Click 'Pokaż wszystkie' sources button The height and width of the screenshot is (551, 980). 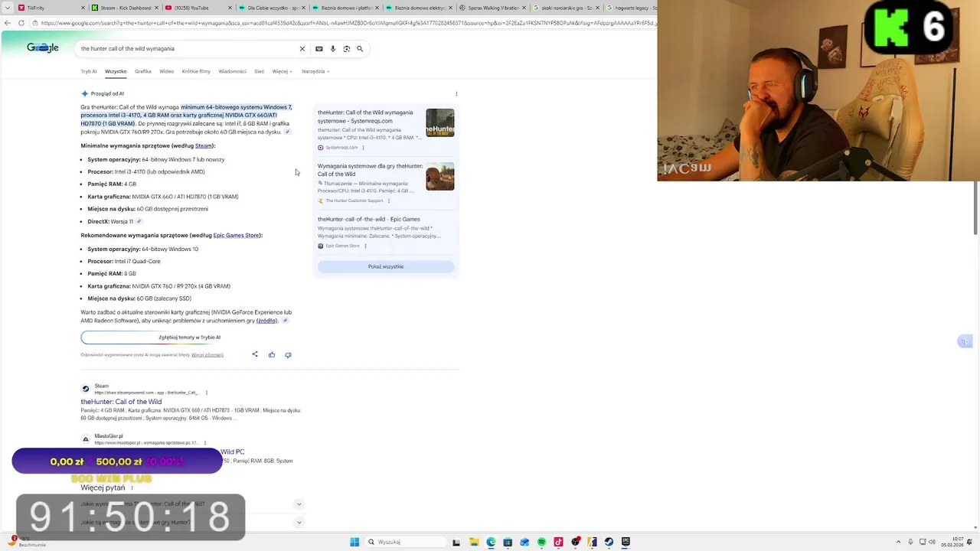point(386,266)
